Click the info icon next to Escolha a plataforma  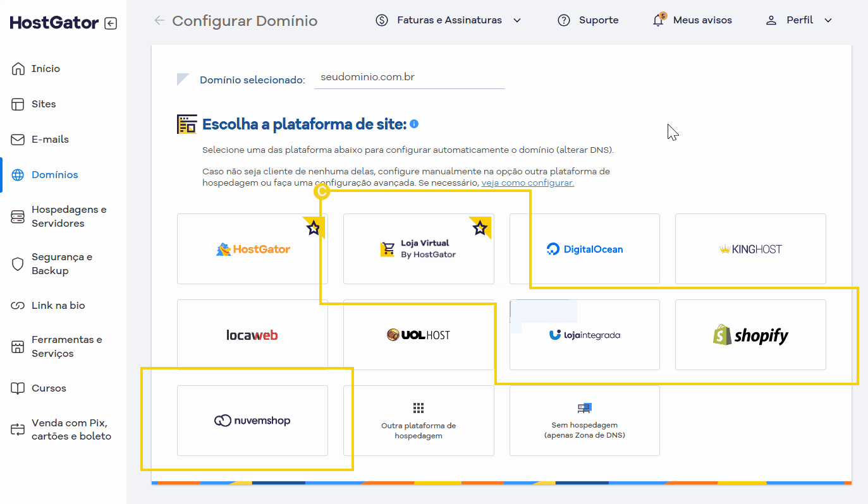click(414, 124)
